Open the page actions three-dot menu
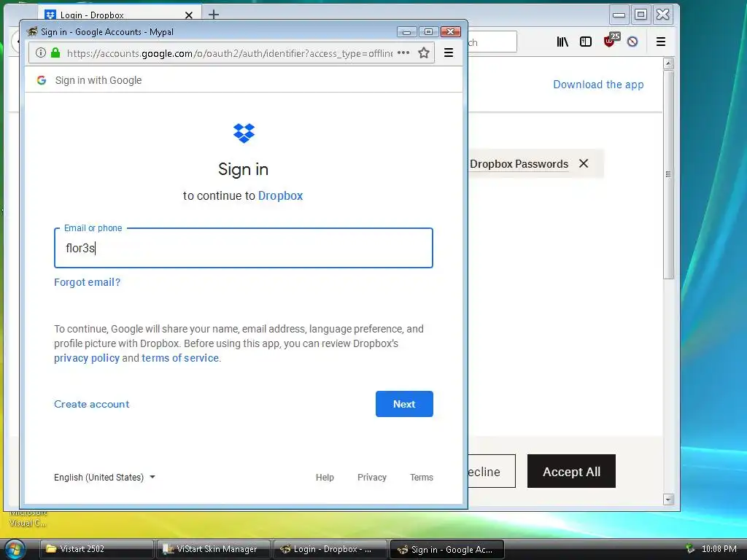 (x=403, y=52)
